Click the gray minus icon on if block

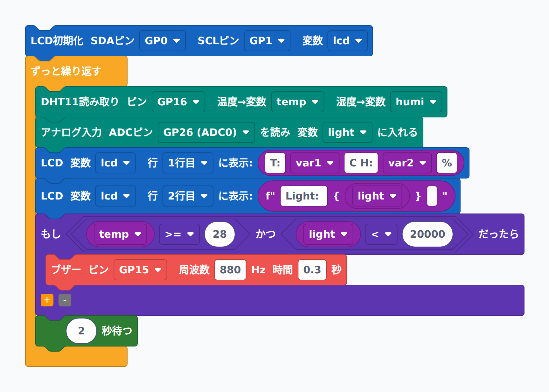pos(65,300)
